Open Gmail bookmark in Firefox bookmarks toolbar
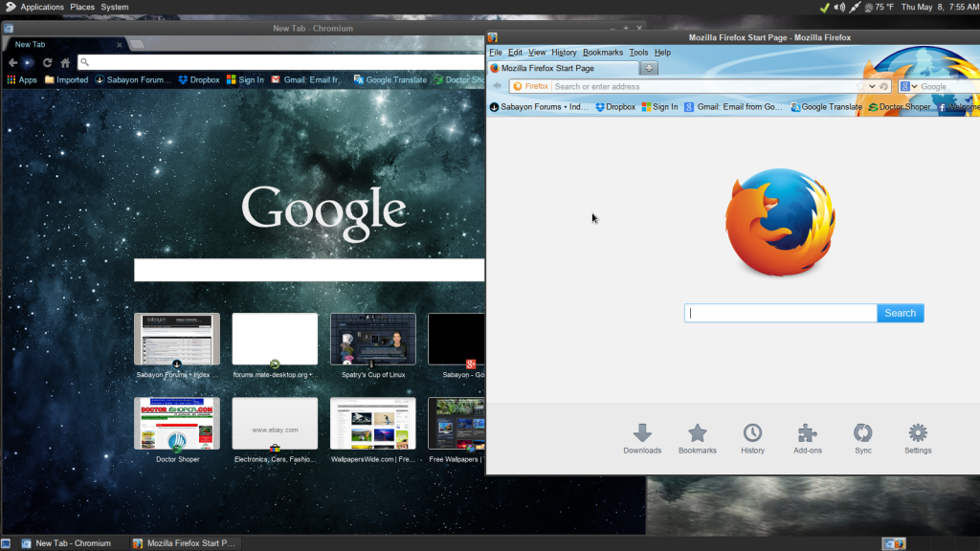 tap(733, 107)
